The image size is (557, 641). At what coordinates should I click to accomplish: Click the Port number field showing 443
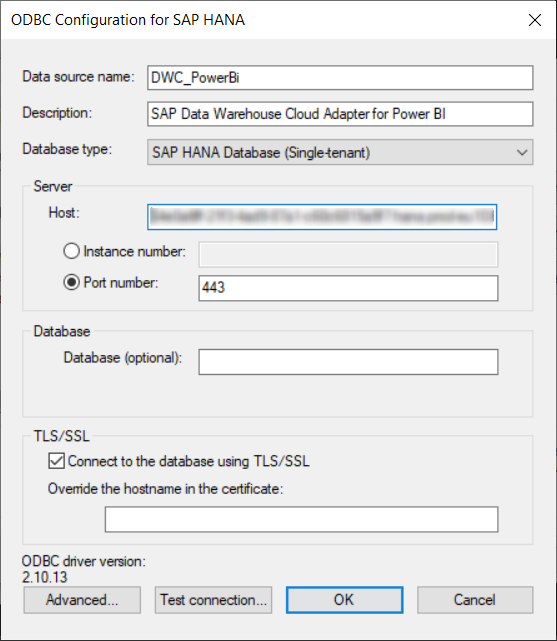tap(348, 288)
